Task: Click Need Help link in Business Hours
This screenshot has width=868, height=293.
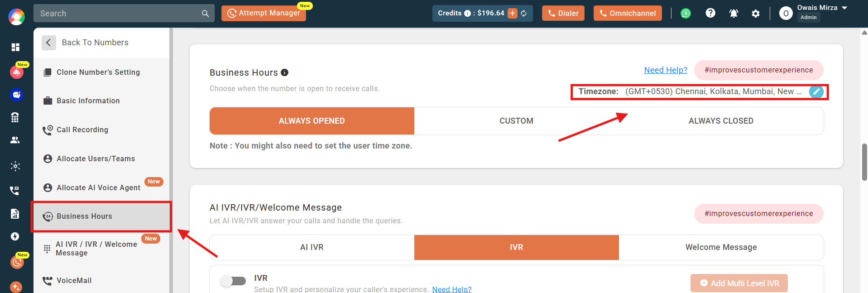Action: 666,70
